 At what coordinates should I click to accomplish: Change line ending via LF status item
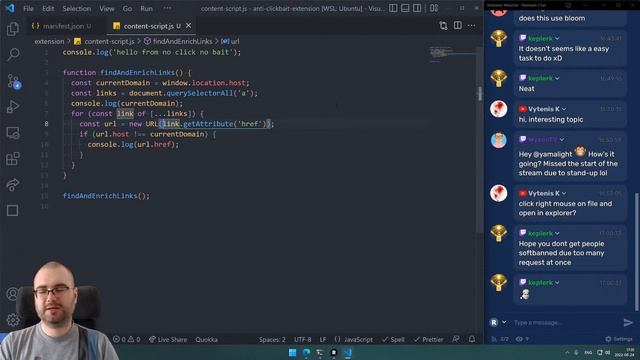[322, 339]
